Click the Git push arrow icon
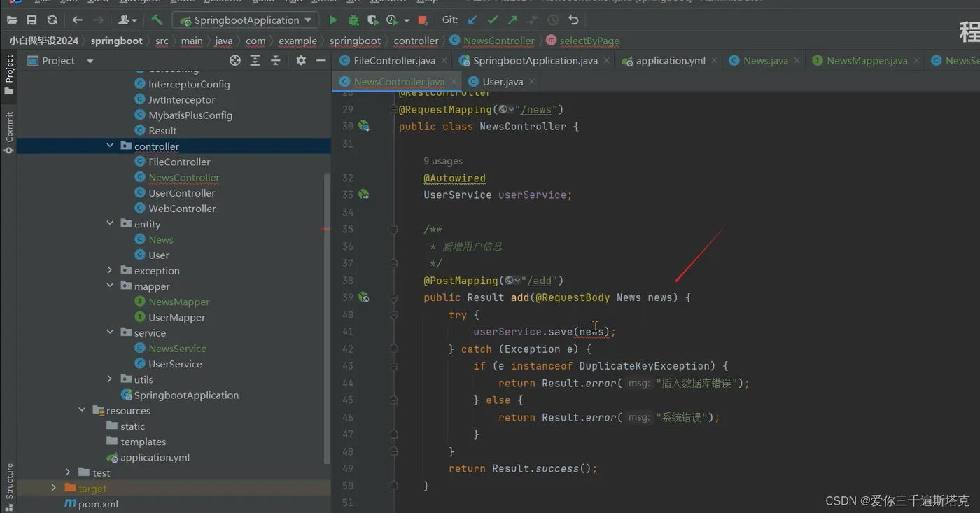This screenshot has height=513, width=980. (513, 20)
